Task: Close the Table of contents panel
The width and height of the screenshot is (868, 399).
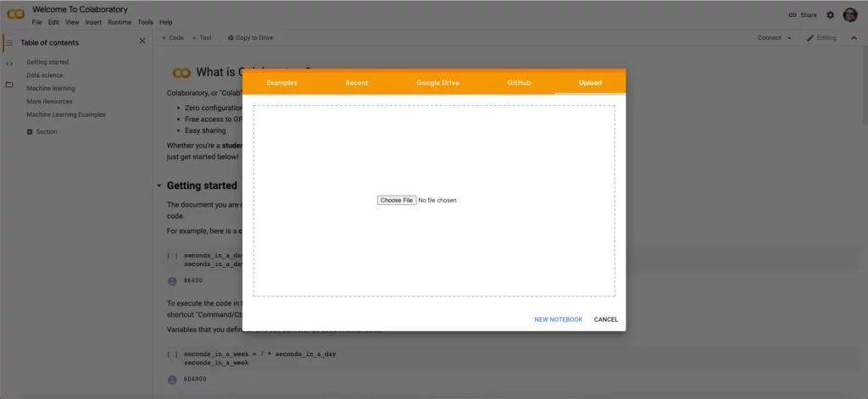Action: click(142, 41)
